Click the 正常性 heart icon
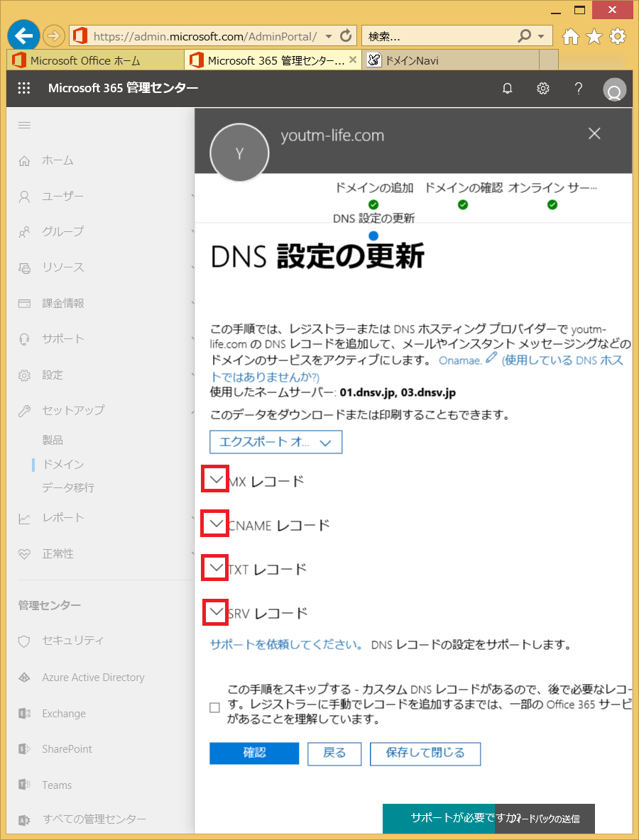 [x=24, y=555]
